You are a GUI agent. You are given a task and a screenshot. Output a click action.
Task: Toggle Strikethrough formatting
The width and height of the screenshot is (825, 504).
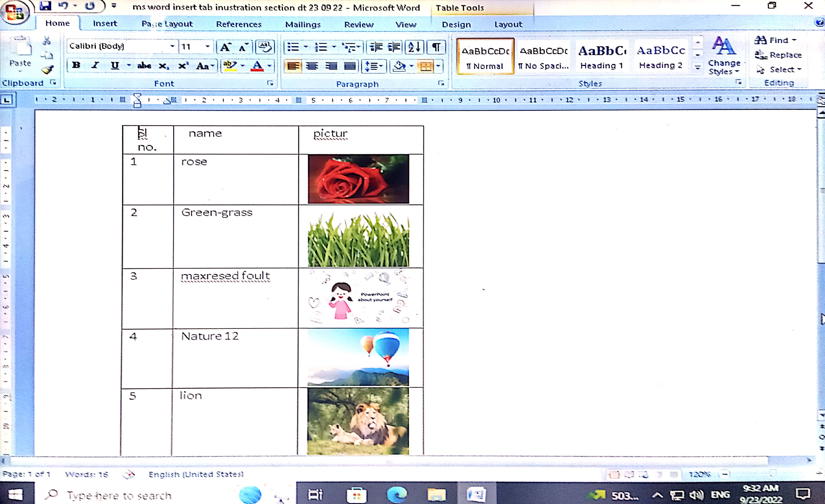click(144, 66)
